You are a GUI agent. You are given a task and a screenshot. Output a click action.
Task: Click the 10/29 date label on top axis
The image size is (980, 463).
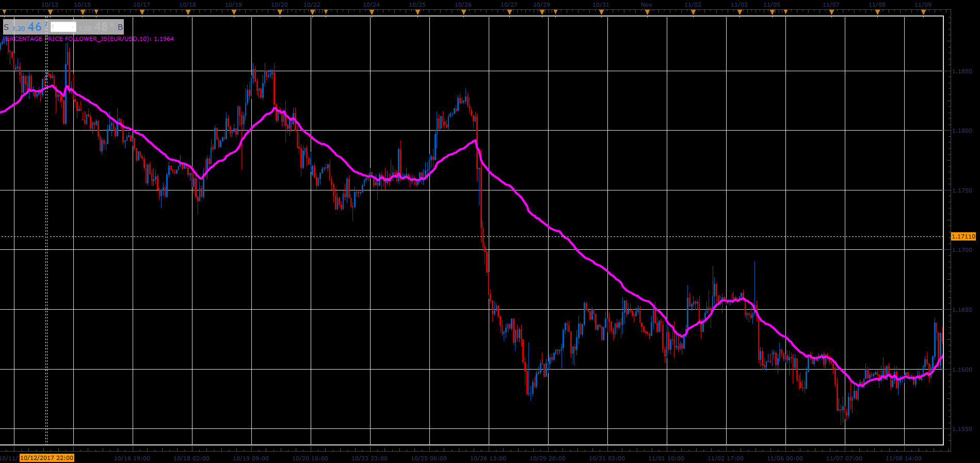point(541,5)
